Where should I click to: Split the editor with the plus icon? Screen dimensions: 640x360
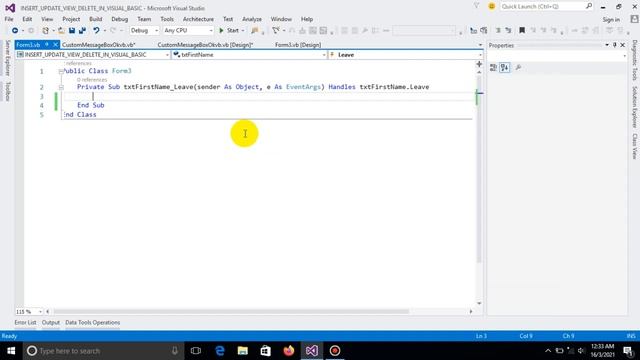tap(479, 64)
